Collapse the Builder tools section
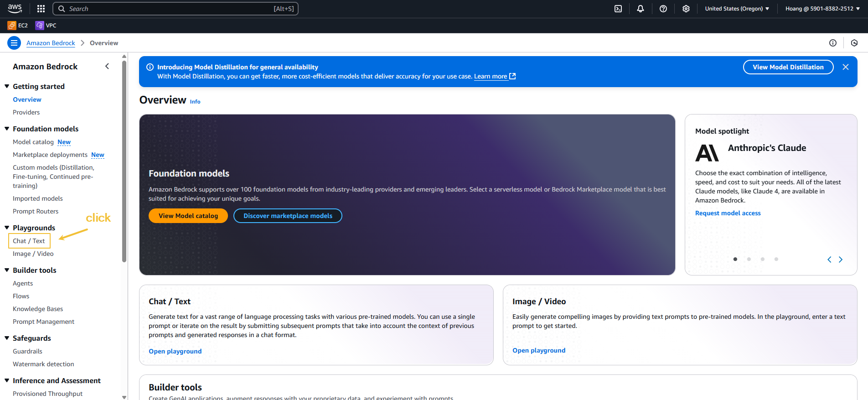This screenshot has height=400, width=868. tap(7, 270)
